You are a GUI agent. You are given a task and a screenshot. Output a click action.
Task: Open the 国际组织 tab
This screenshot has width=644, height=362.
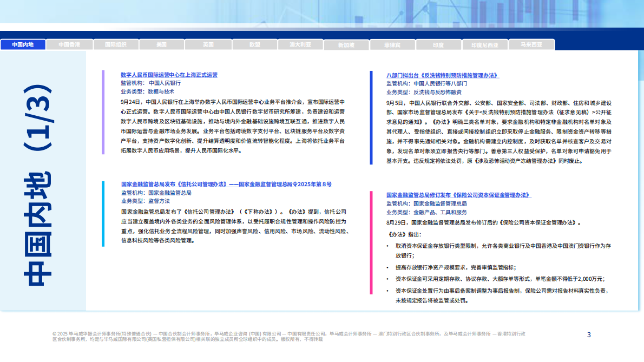tap(116, 44)
